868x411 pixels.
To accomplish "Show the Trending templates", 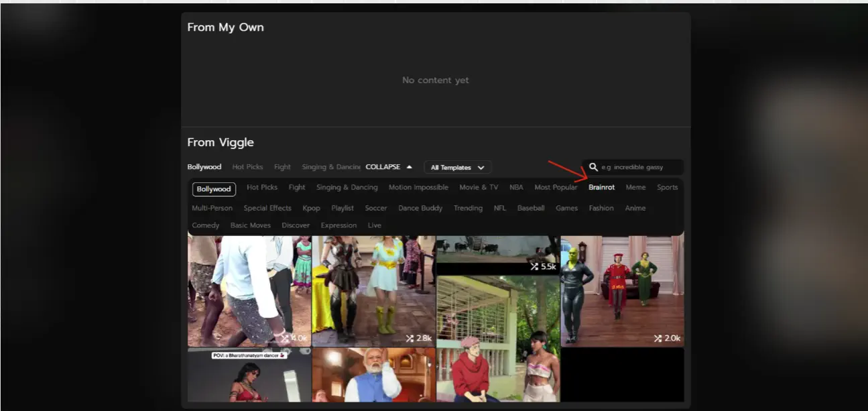I will [x=468, y=208].
